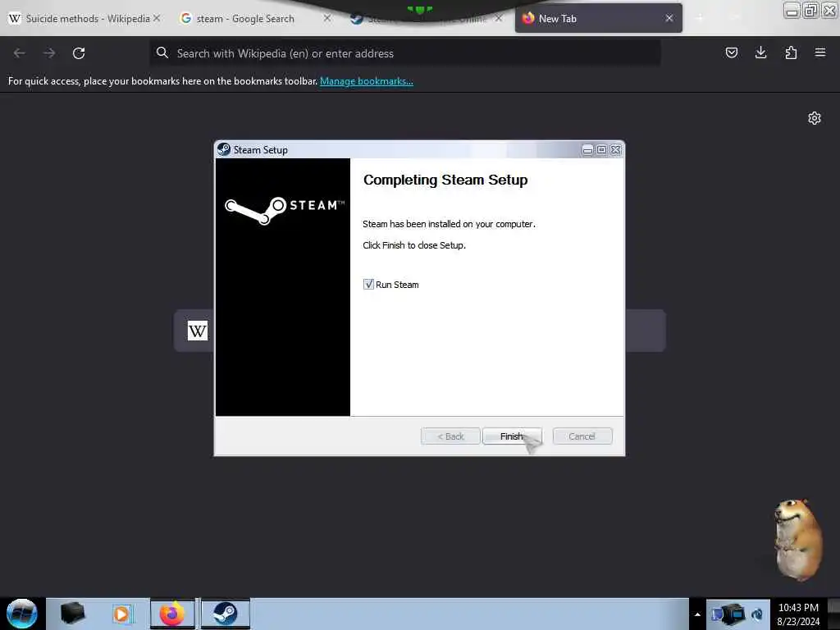
Task: Restore down the Firefox window
Action: pos(810,11)
